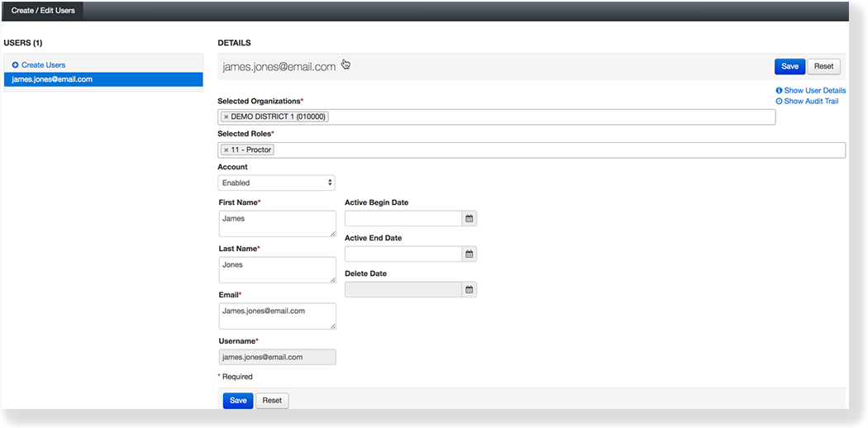Screen dimensions: 868x428
Task: Open the Selected Roles selector field
Action: (x=554, y=150)
